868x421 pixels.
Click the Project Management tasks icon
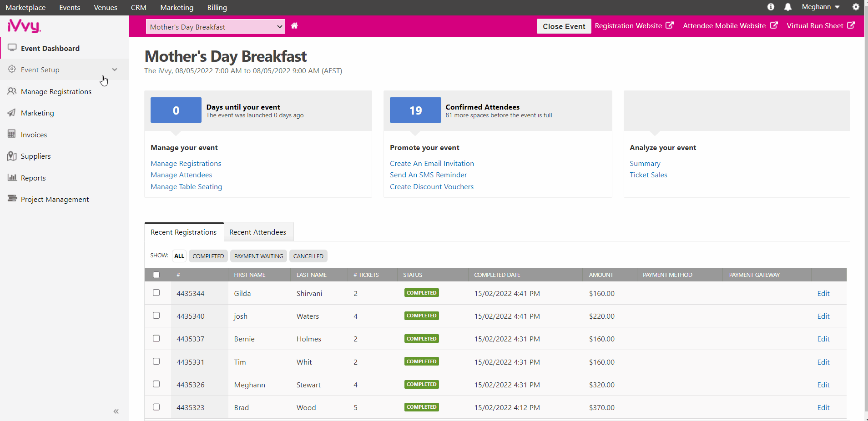12,199
